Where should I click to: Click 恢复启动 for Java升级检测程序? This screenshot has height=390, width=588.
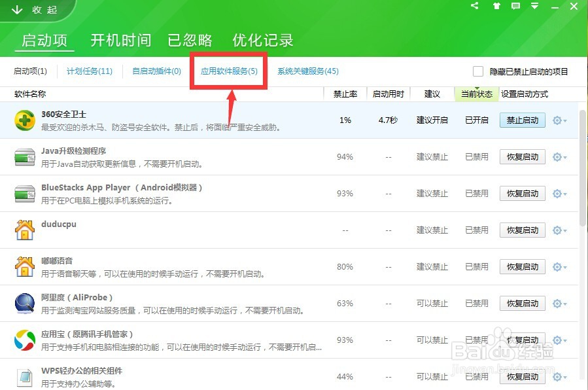pyautogui.click(x=523, y=157)
